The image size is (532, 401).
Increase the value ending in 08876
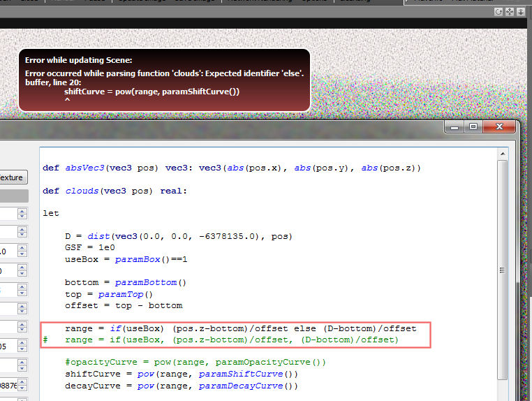(x=22, y=381)
